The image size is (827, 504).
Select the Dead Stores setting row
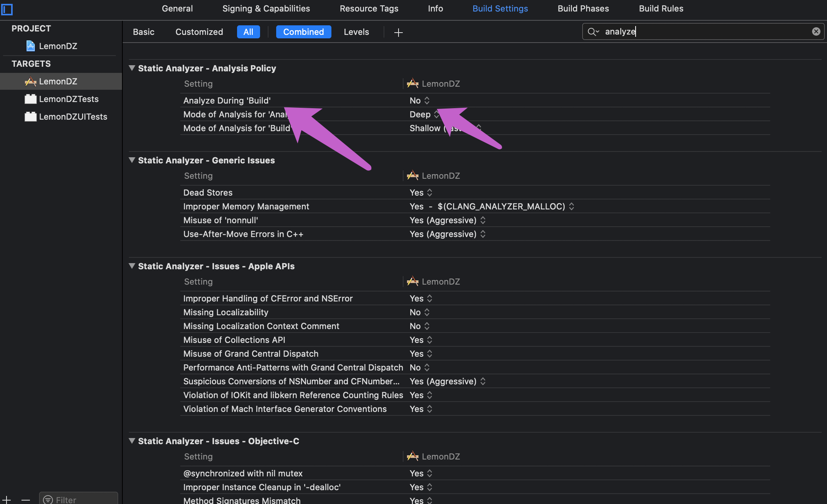tap(475, 193)
